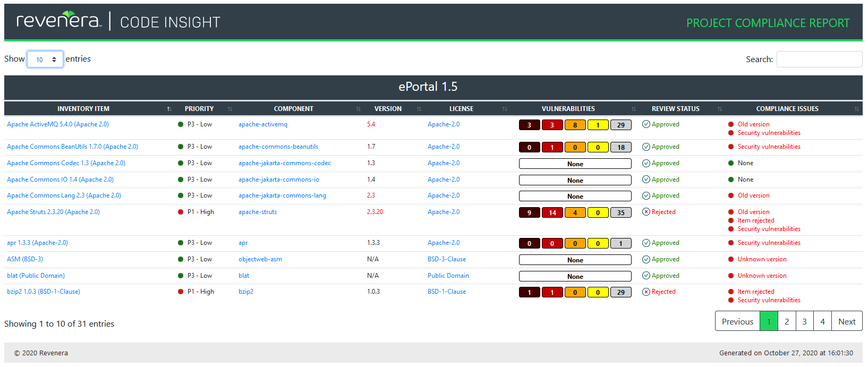This screenshot has width=868, height=367.
Task: Click Rejected X icon for Apache Struts
Action: click(x=646, y=212)
